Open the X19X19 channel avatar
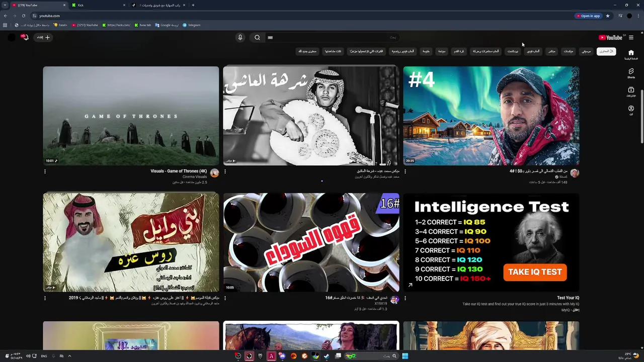Image resolution: width=644 pixels, height=362 pixels. pos(394,300)
